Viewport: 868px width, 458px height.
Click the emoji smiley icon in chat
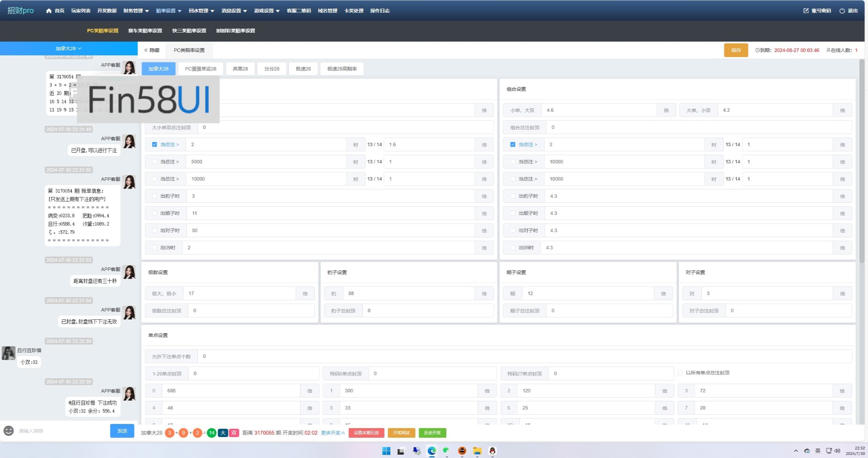tap(9, 430)
